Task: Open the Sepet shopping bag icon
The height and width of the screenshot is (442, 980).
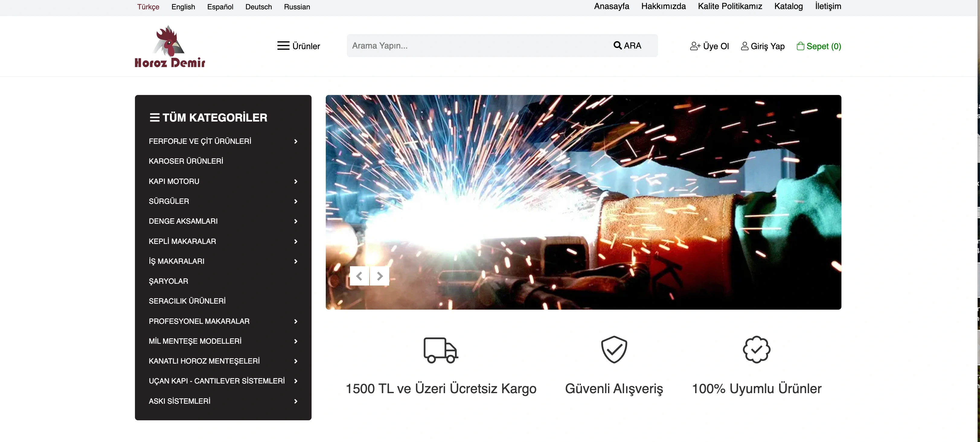Action: pyautogui.click(x=800, y=46)
